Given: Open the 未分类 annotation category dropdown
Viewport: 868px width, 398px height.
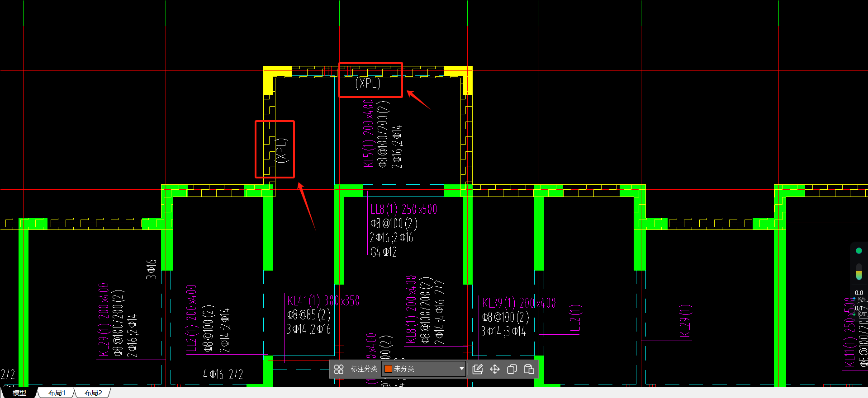Looking at the screenshot, I should pyautogui.click(x=424, y=369).
